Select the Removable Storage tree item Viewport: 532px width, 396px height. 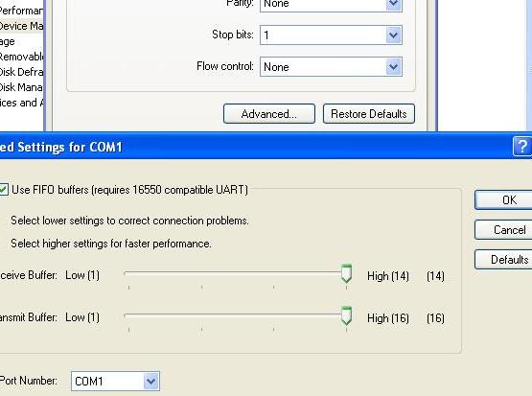tap(21, 57)
